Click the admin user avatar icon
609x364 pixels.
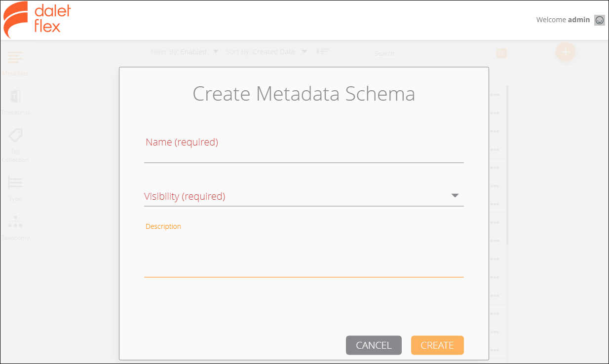(x=599, y=20)
